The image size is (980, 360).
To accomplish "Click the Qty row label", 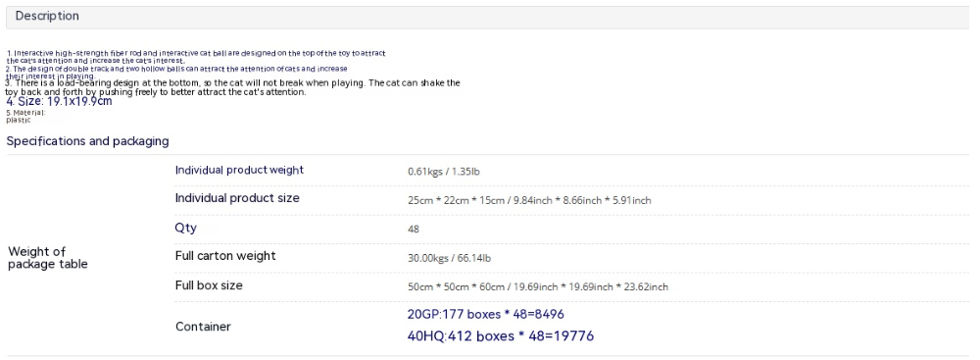I will (x=185, y=228).
